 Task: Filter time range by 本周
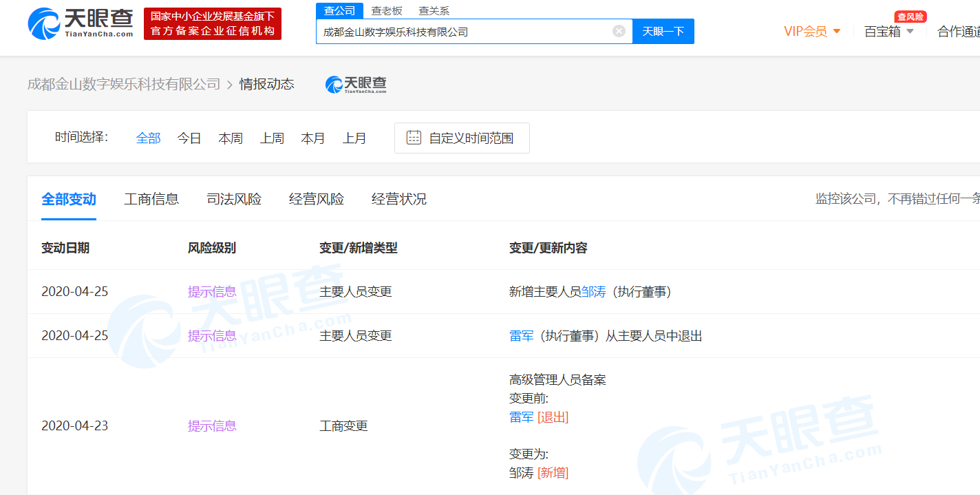pyautogui.click(x=231, y=138)
